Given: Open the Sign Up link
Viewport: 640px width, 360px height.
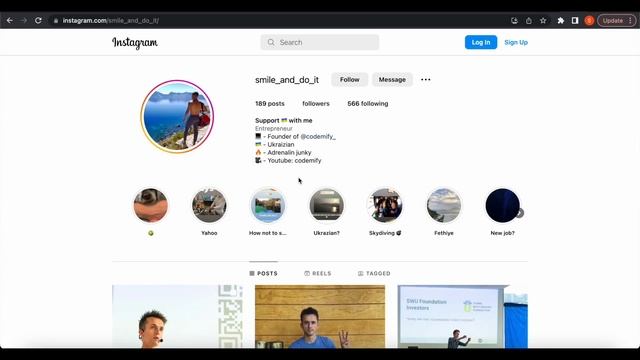Looking at the screenshot, I should click(516, 42).
